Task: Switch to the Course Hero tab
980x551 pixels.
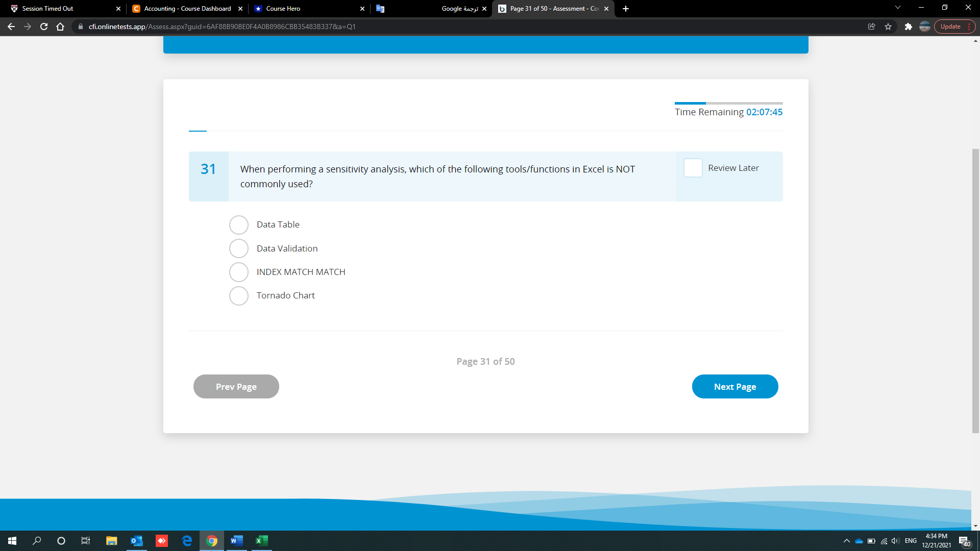Action: point(301,9)
